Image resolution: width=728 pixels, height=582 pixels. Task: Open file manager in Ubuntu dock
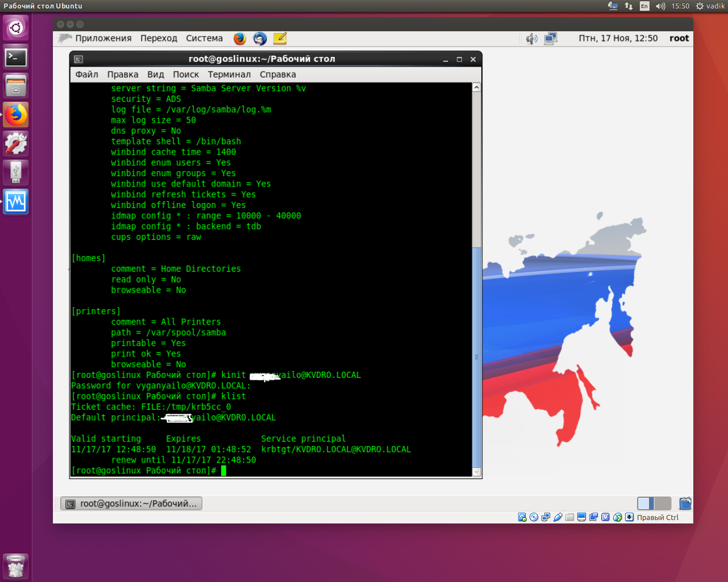point(16,86)
